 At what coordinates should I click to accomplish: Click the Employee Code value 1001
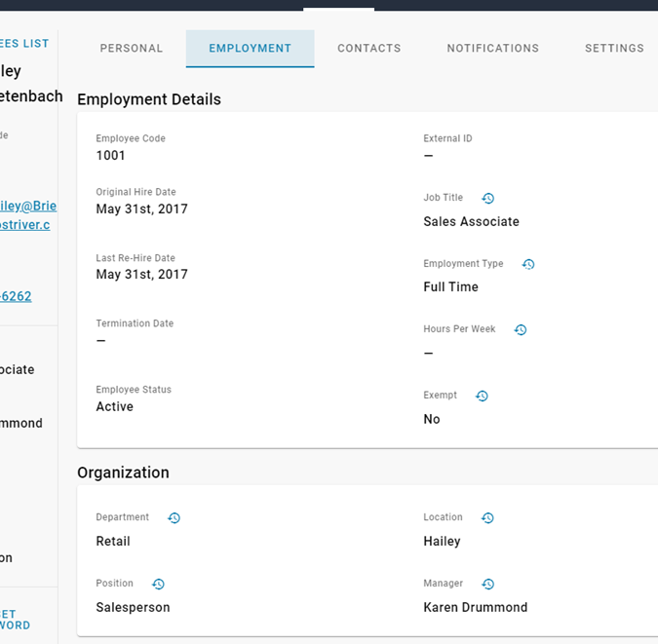point(110,155)
